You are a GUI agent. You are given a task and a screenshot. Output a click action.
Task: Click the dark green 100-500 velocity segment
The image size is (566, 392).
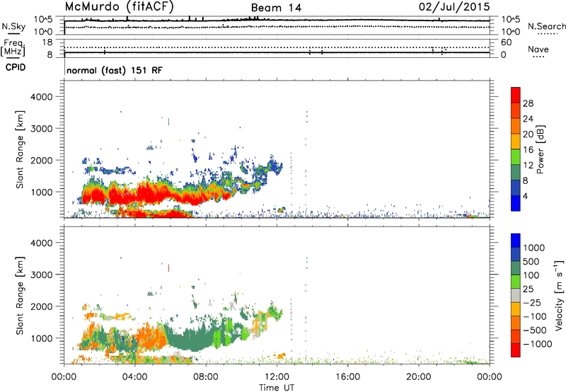coord(516,268)
